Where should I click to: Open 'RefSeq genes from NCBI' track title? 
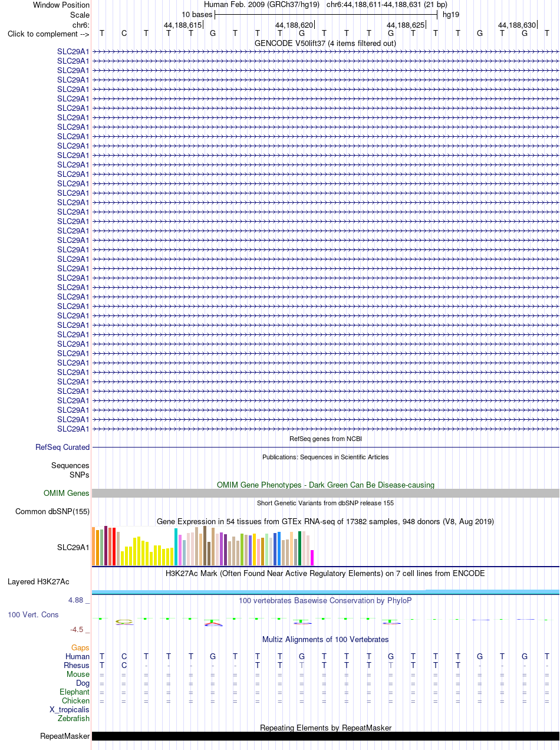pos(325,439)
